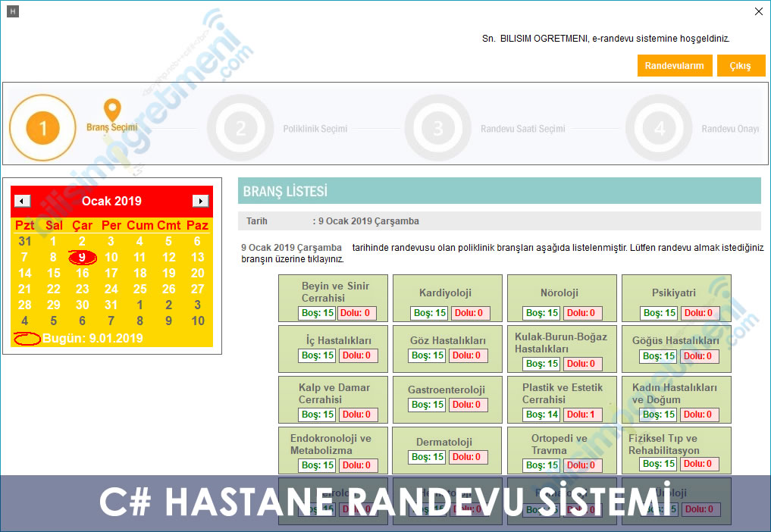Open the Randevularım page
The width and height of the screenshot is (771, 532).
coord(674,66)
